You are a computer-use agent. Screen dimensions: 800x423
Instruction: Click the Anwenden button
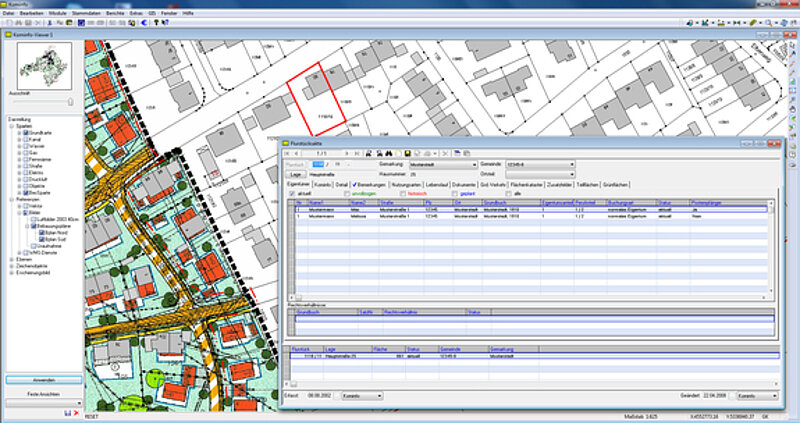(44, 380)
